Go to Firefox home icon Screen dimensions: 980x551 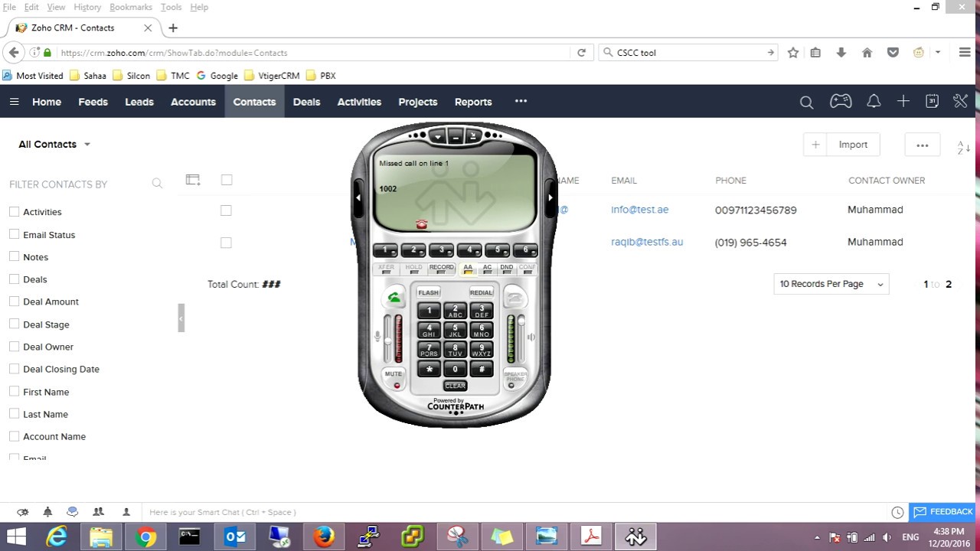tap(867, 53)
